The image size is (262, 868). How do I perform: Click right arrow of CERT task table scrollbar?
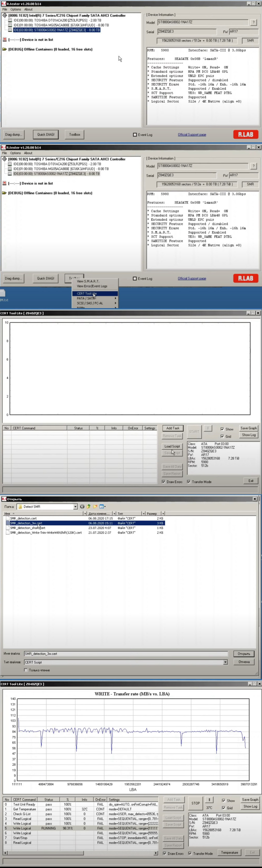tap(156, 853)
